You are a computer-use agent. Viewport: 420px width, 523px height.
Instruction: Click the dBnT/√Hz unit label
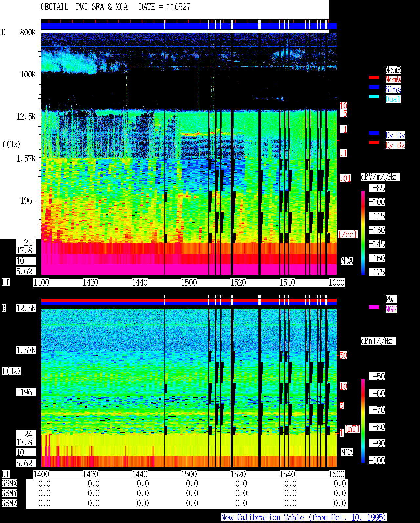coord(378,341)
